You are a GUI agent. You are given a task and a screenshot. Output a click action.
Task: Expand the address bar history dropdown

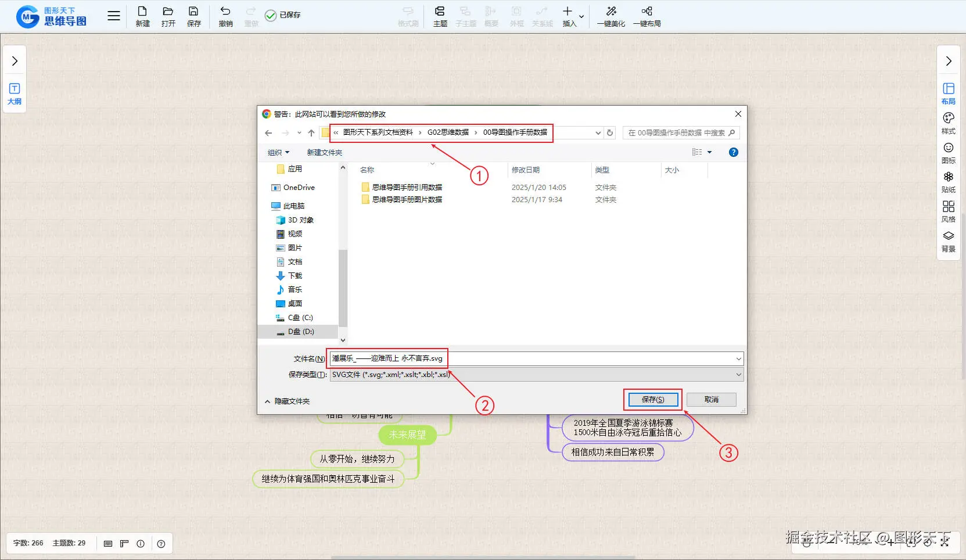click(598, 133)
